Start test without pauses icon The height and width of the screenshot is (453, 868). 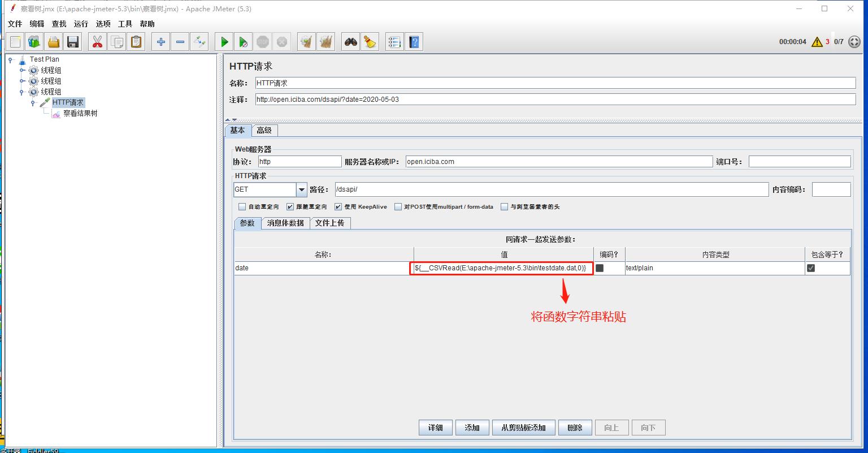point(244,42)
